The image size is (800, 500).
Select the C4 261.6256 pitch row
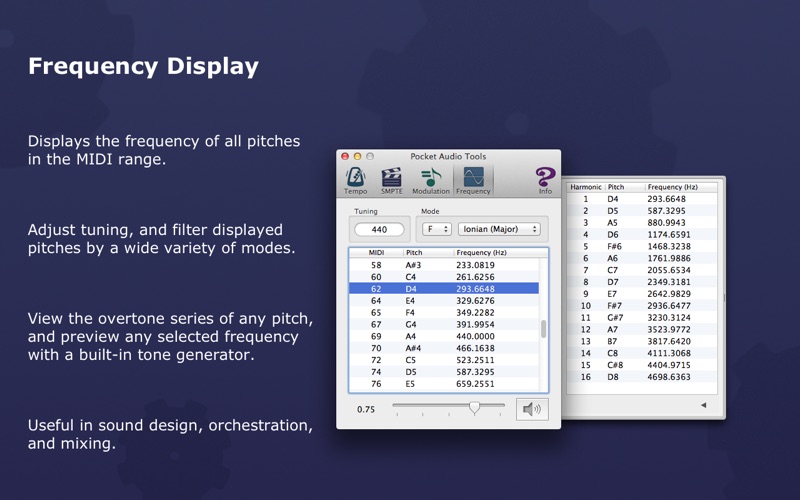pyautogui.click(x=443, y=277)
